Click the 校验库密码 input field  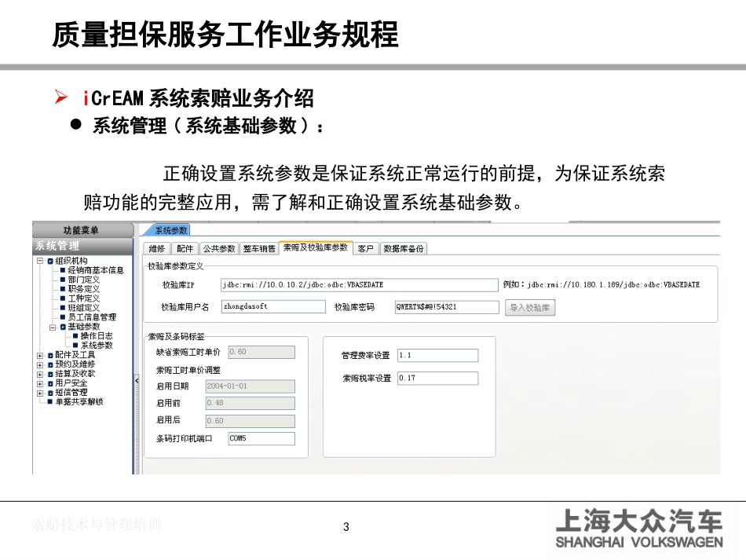(447, 307)
